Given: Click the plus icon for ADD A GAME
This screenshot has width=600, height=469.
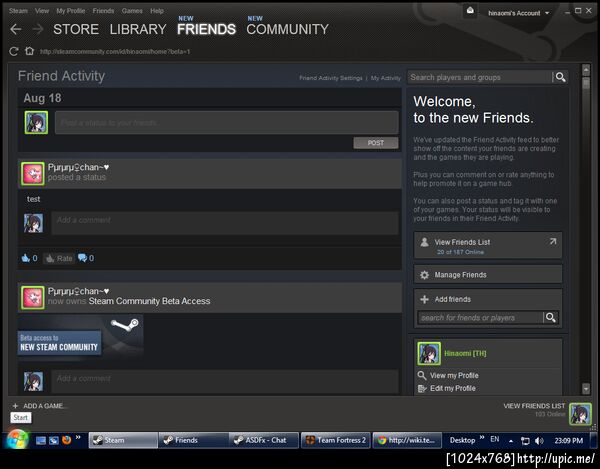Looking at the screenshot, I should 15,406.
